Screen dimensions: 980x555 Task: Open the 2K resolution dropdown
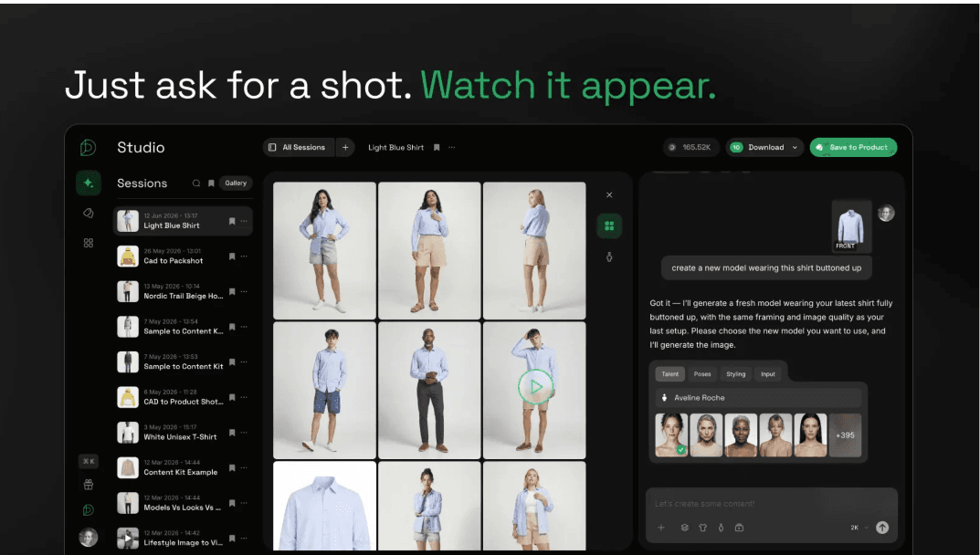(x=859, y=528)
